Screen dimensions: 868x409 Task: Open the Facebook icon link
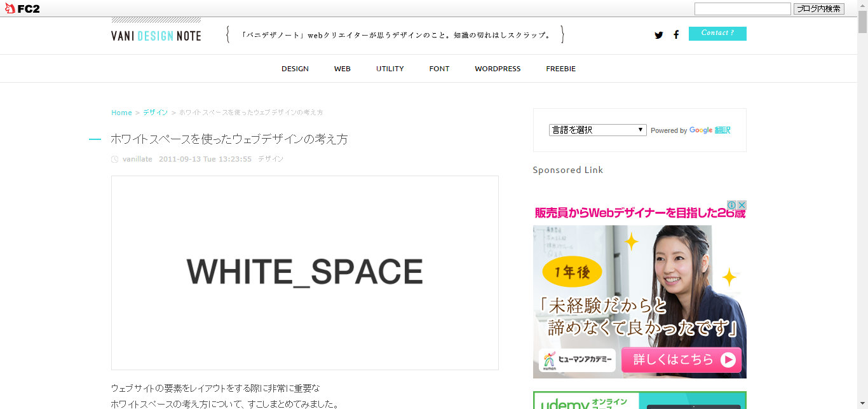click(x=676, y=35)
